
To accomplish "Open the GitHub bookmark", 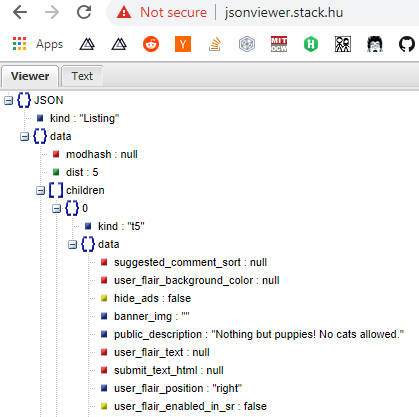I will (x=407, y=44).
